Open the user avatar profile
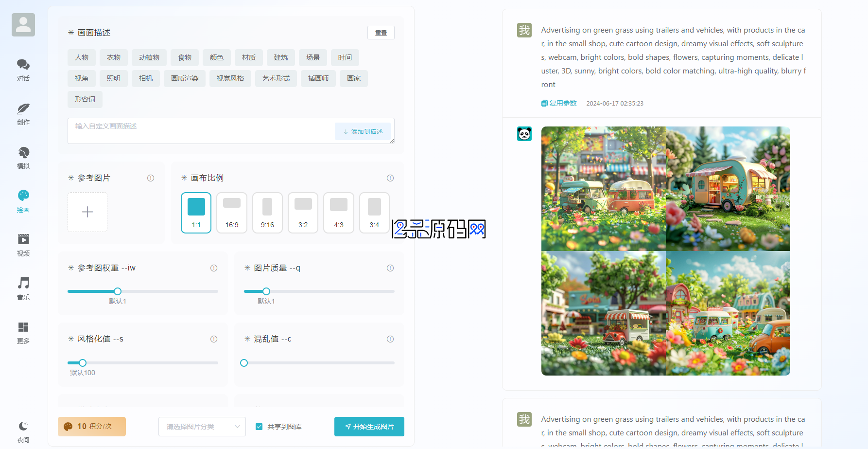868x449 pixels. tap(23, 25)
